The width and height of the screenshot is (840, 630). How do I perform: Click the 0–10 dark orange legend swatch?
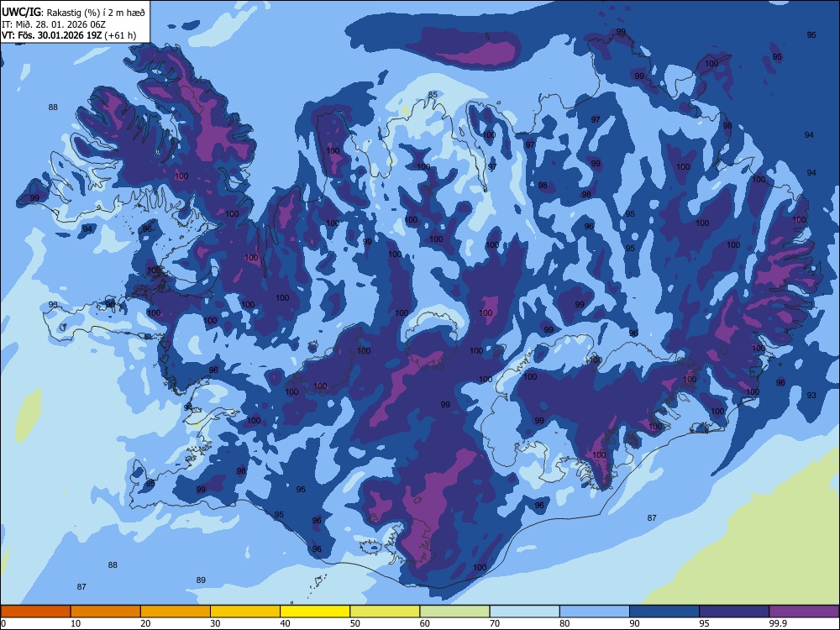click(x=35, y=612)
